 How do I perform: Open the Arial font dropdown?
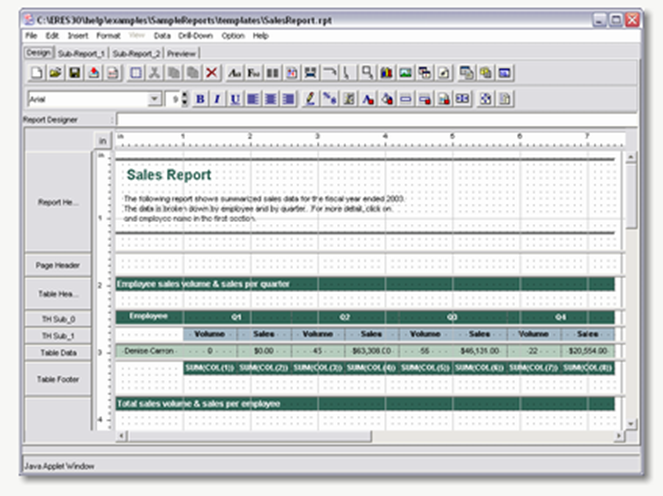coord(154,99)
